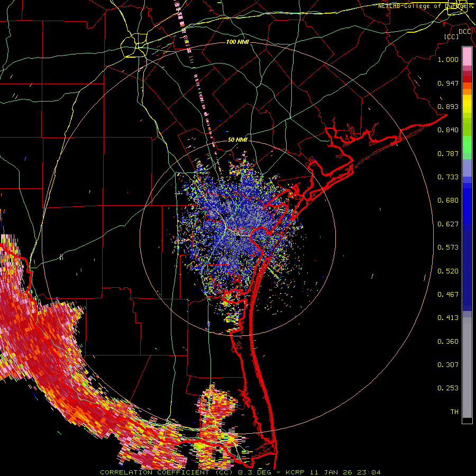The height and width of the screenshot is (476, 476).
Task: Select the 0.680 scale value
Action: (x=448, y=200)
